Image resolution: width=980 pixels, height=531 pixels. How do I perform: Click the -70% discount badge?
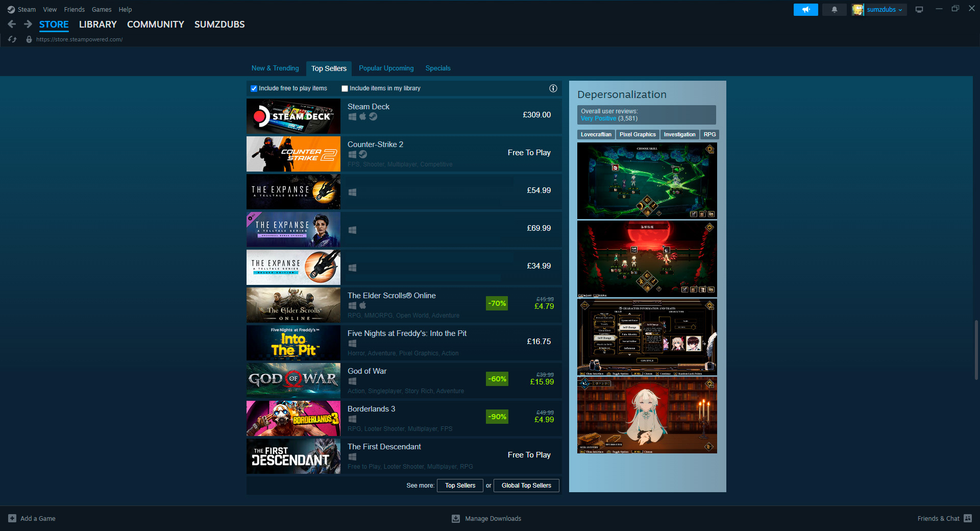(497, 303)
